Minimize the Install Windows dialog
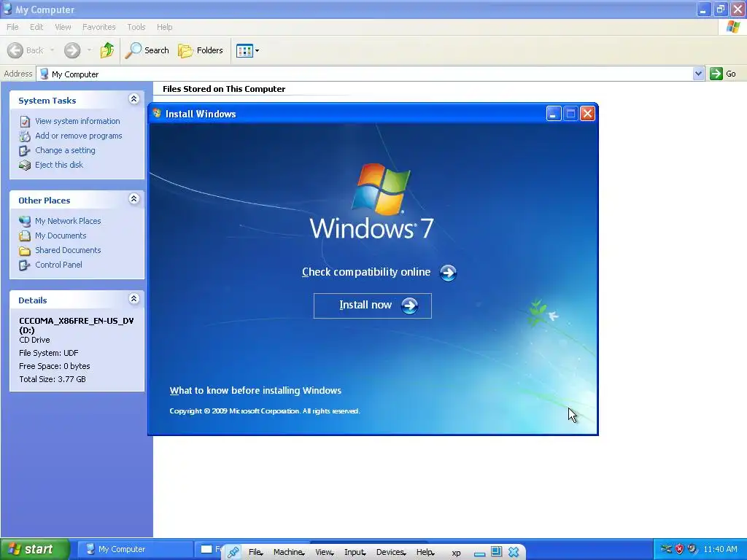This screenshot has height=560, width=747. [x=554, y=114]
